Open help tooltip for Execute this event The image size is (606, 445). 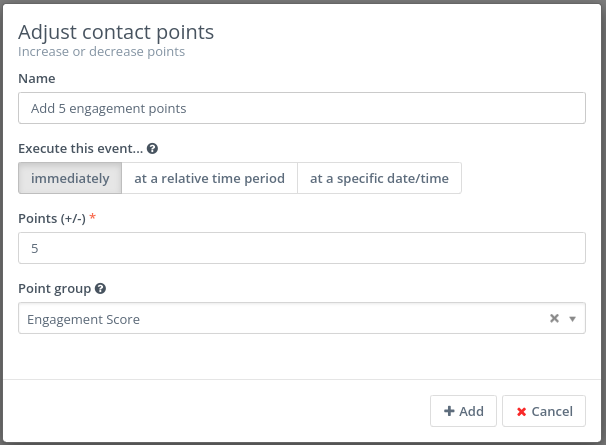pyautogui.click(x=153, y=148)
